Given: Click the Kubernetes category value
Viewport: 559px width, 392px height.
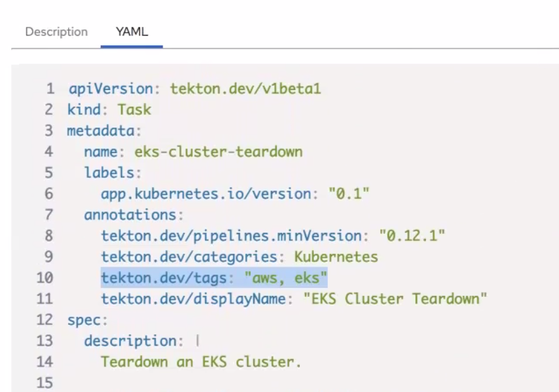Looking at the screenshot, I should point(336,256).
